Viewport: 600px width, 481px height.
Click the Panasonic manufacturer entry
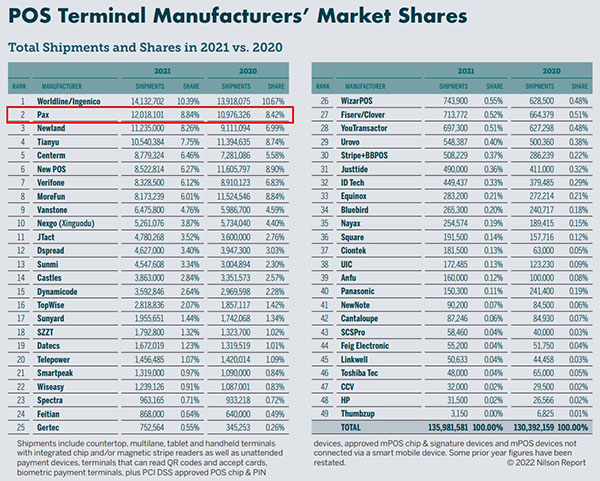pos(357,292)
